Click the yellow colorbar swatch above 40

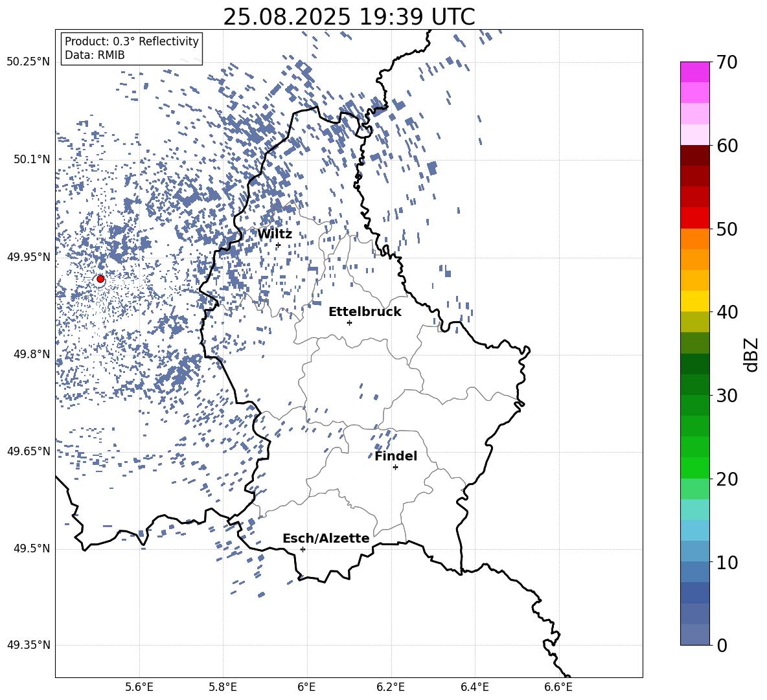(694, 301)
